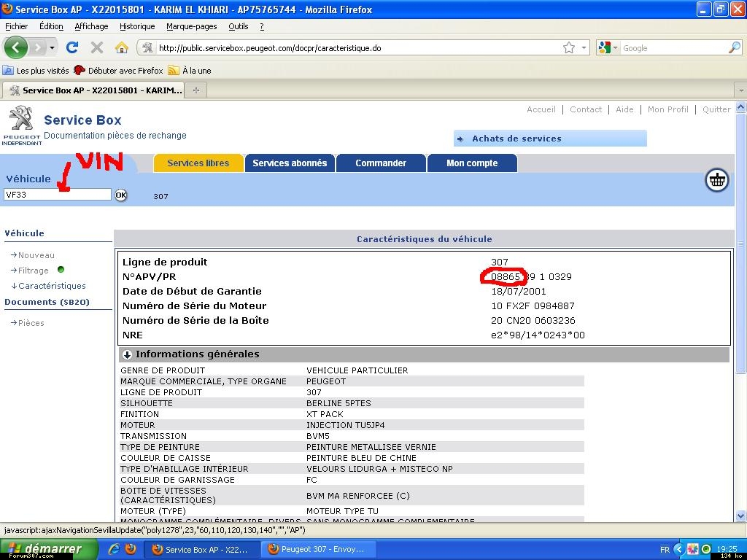The width and height of the screenshot is (747, 560).
Task: Click the Firefox back arrow button
Action: click(15, 47)
